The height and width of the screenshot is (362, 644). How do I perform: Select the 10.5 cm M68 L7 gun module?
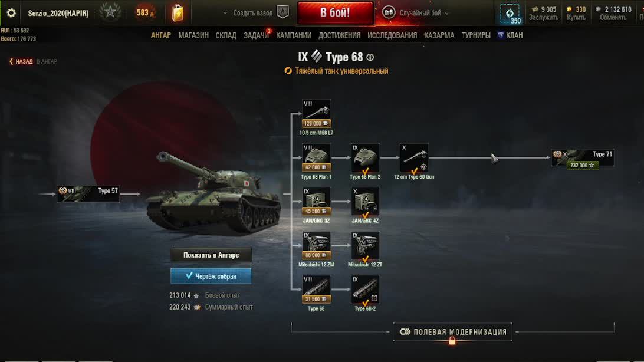click(x=316, y=114)
